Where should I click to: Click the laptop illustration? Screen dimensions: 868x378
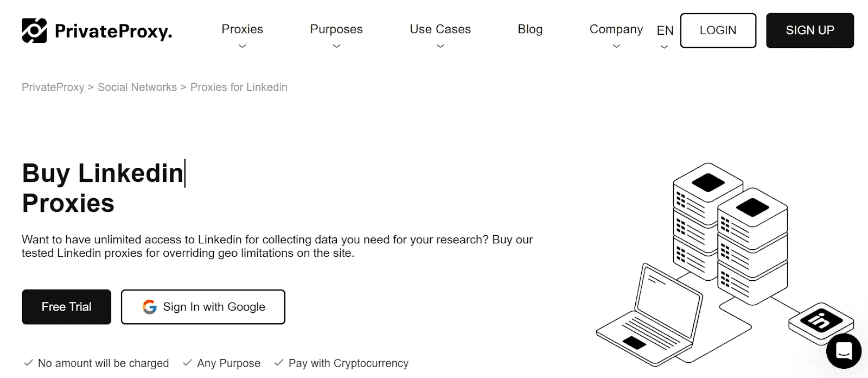point(649,319)
